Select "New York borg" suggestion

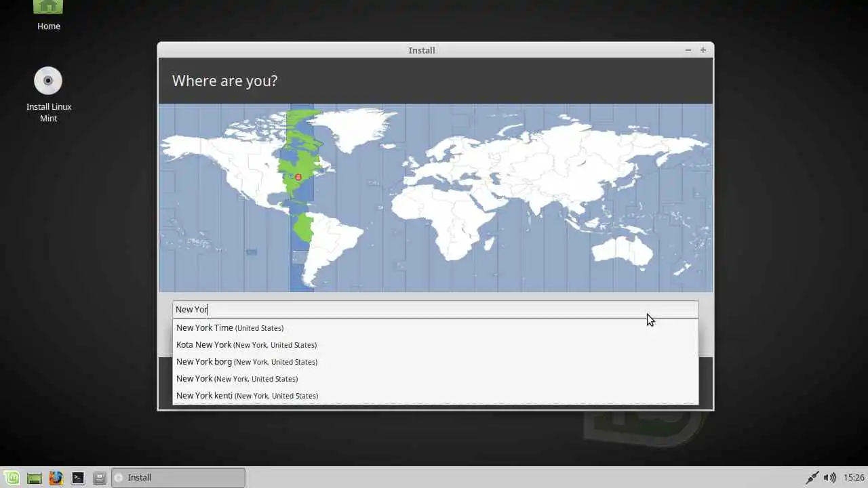point(435,362)
